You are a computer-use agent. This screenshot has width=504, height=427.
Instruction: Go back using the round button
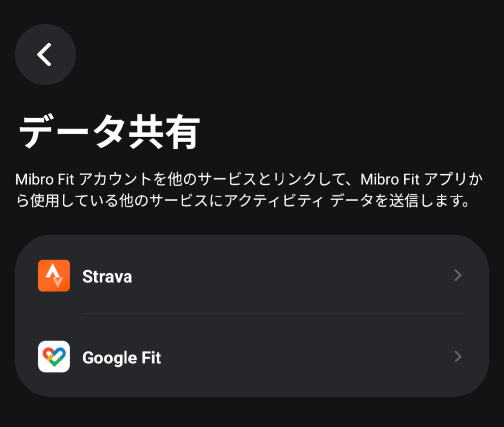(45, 54)
